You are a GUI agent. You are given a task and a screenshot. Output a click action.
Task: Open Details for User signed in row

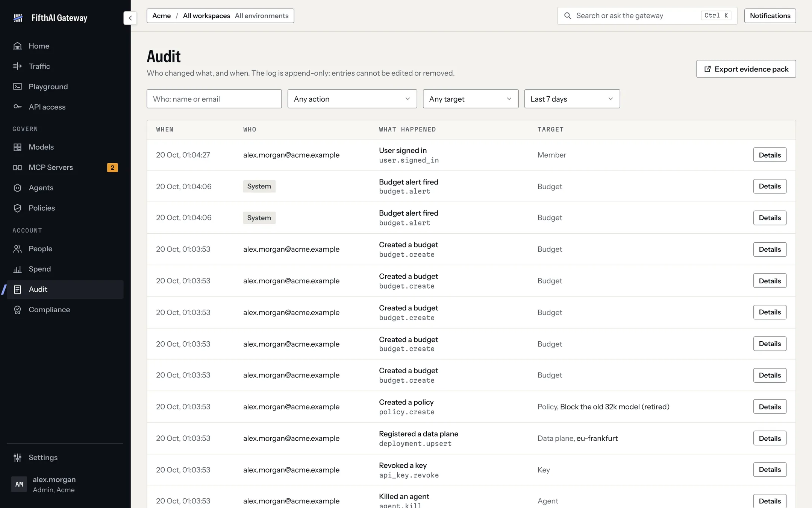point(770,155)
